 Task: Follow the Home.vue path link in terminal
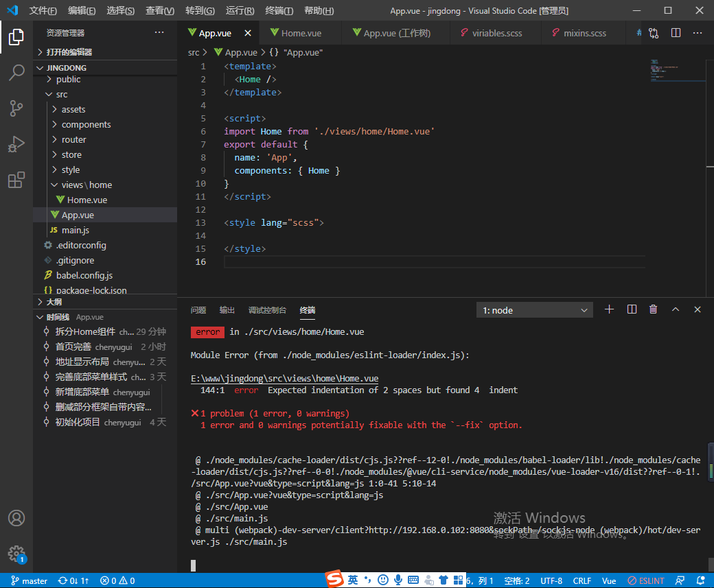[x=285, y=379]
